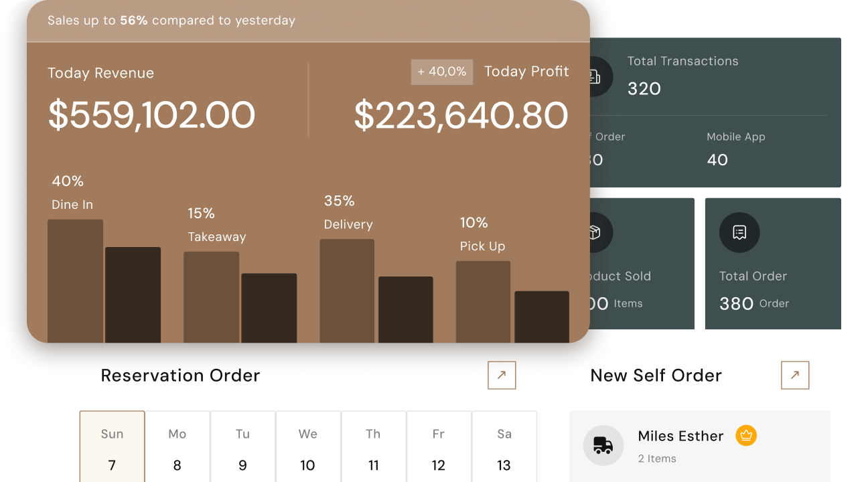The height and width of the screenshot is (482, 868).
Task: Open Reservation Order via its arrow icon
Action: point(502,376)
